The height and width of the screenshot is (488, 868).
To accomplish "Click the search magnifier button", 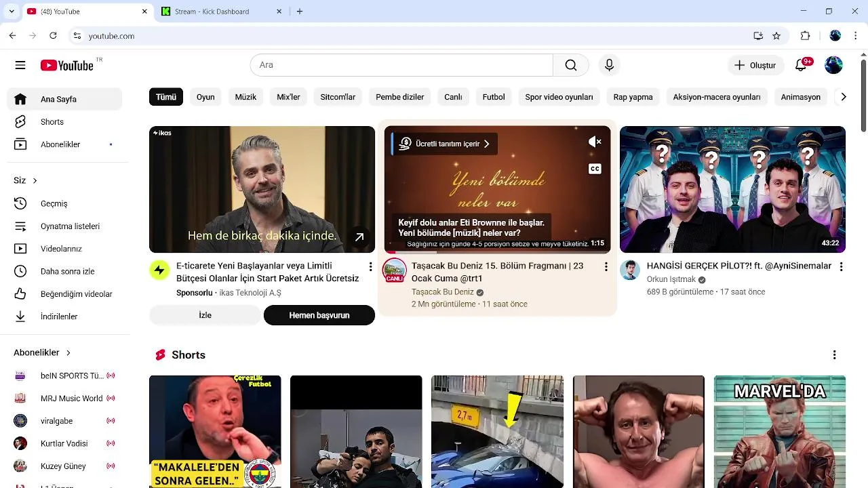I will (571, 65).
